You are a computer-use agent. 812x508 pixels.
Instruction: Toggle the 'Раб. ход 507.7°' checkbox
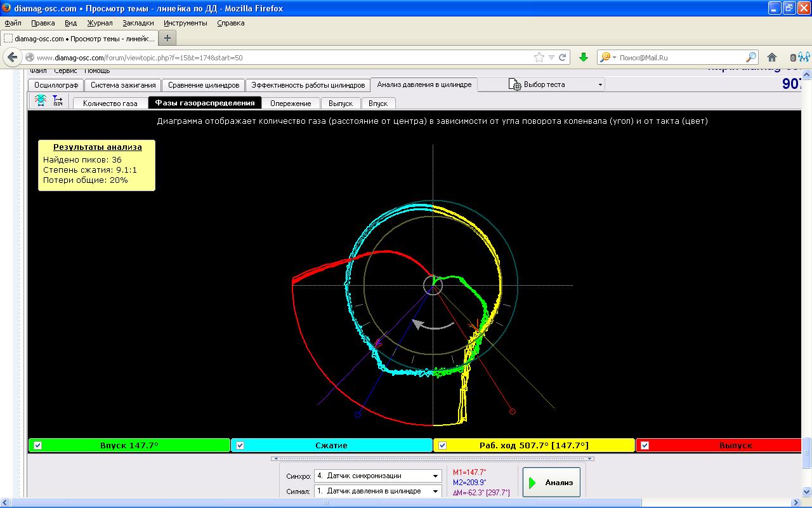click(442, 445)
